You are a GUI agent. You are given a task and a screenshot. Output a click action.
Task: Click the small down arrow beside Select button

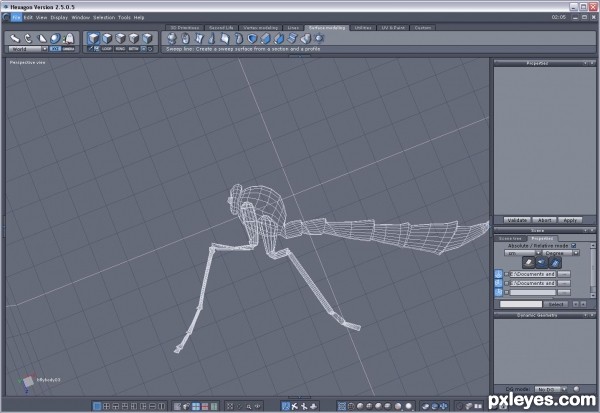click(x=576, y=304)
